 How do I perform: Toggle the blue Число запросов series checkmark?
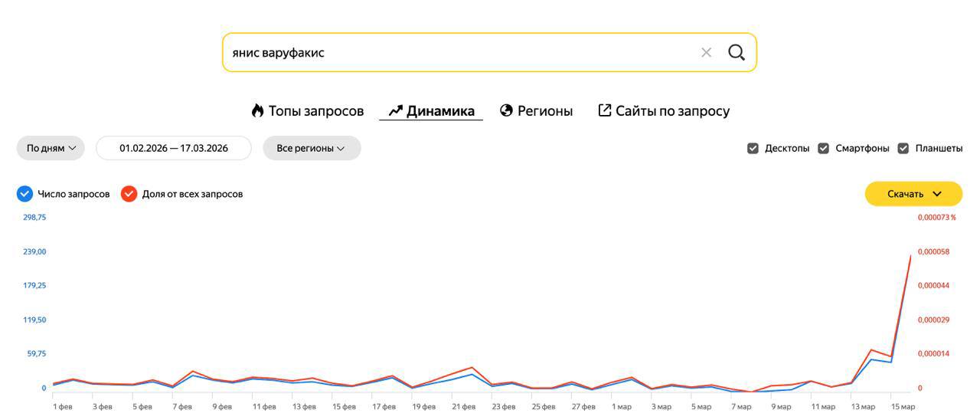click(x=24, y=194)
